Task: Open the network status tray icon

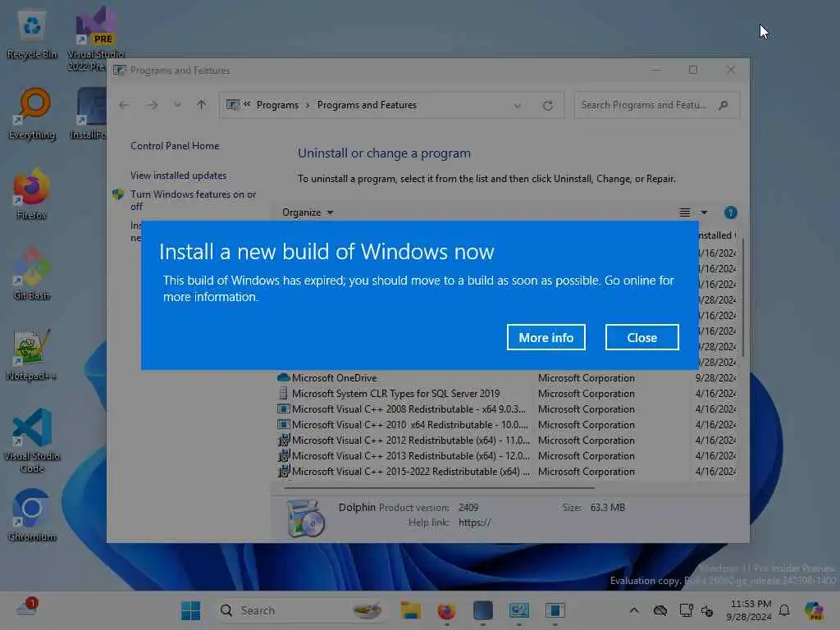Action: [x=687, y=610]
